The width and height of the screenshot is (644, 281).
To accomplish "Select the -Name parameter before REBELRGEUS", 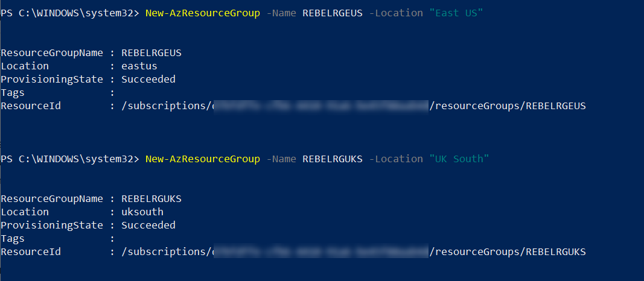I will point(281,13).
